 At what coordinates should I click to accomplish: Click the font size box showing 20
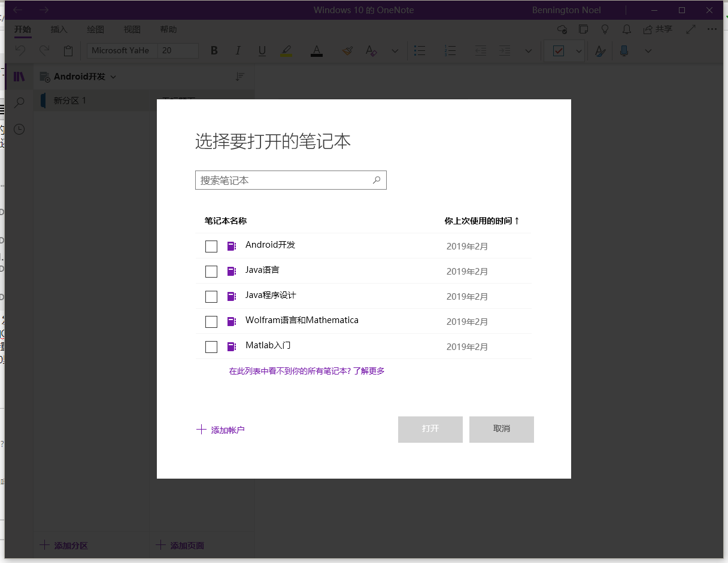[178, 51]
